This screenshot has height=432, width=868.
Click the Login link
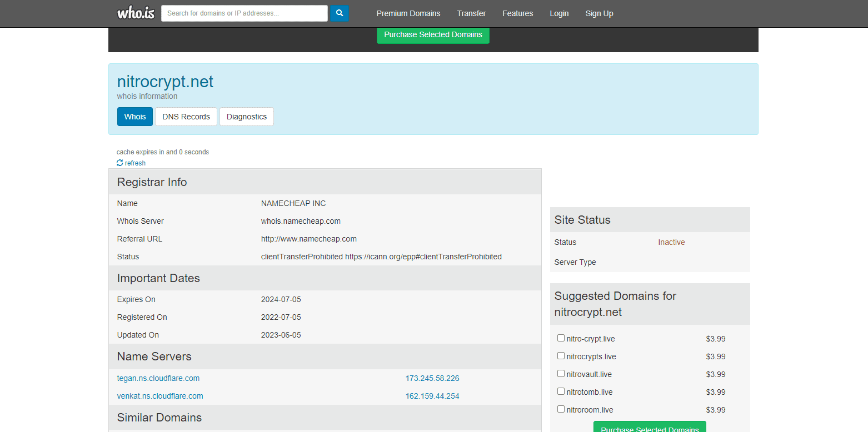[x=559, y=13]
